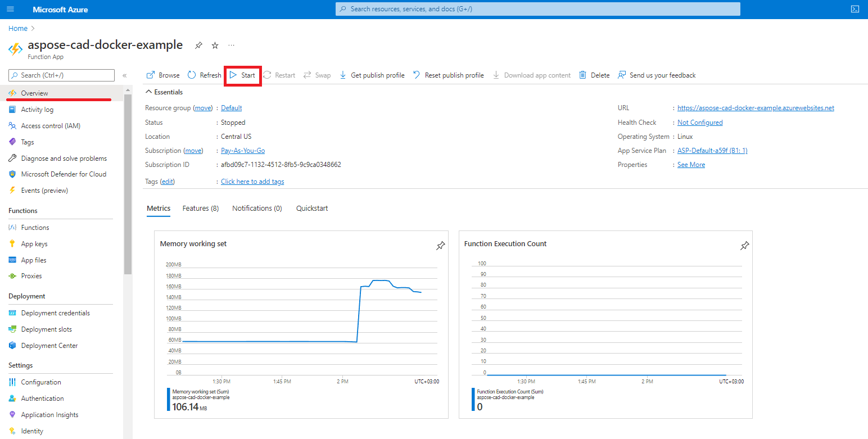Viewport: 868px width, 439px height.
Task: Click See More under Properties
Action: coord(691,165)
